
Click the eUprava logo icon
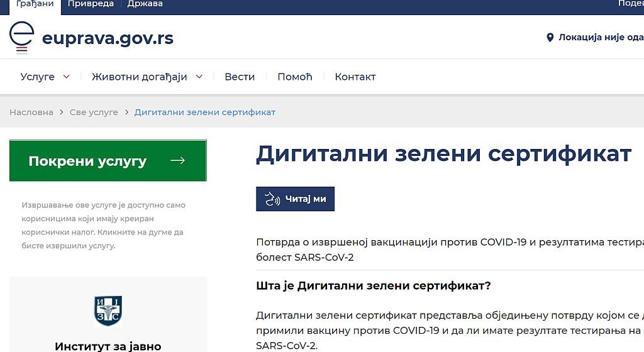pyautogui.click(x=21, y=38)
